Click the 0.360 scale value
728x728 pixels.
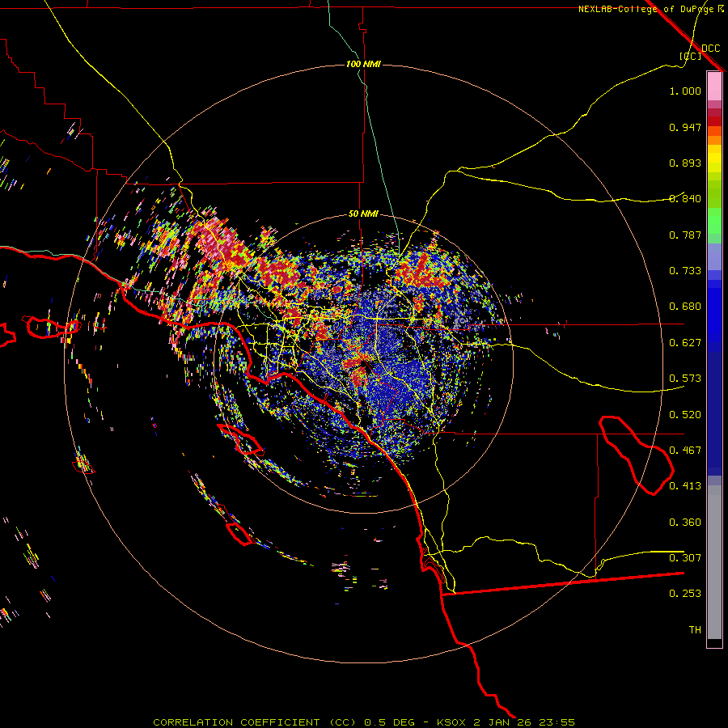tap(685, 523)
